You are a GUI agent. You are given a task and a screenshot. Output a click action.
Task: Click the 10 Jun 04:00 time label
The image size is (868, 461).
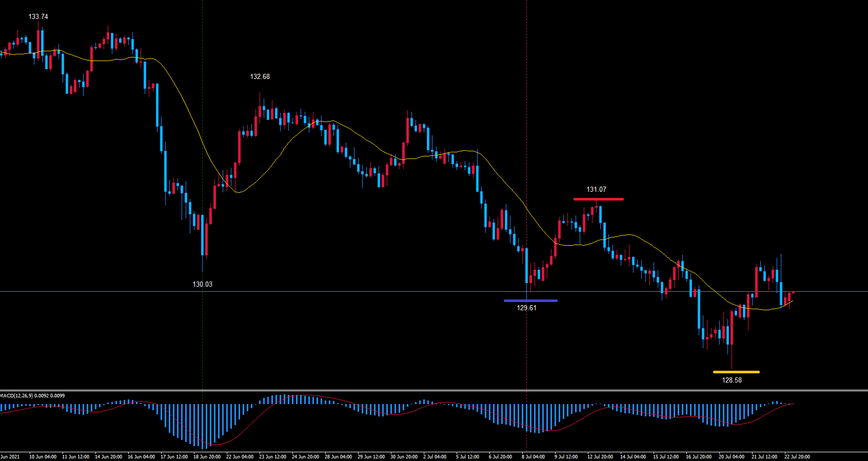(x=43, y=456)
